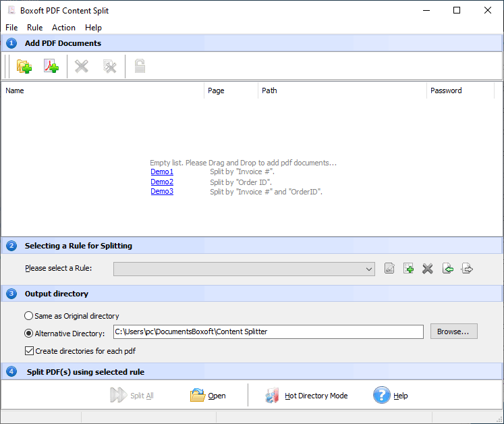Open the Rule menu
This screenshot has width=504, height=424.
34,28
